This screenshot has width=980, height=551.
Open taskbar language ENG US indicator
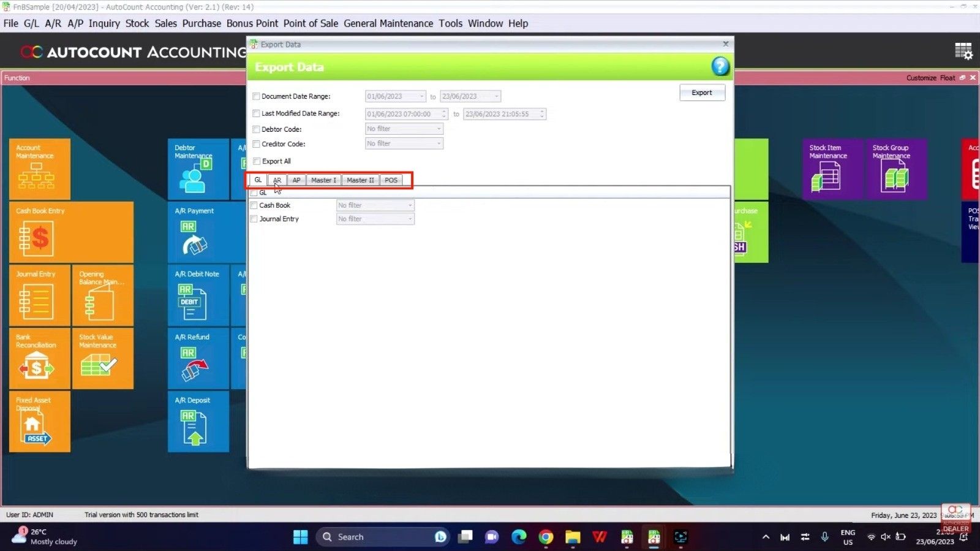[848, 537]
